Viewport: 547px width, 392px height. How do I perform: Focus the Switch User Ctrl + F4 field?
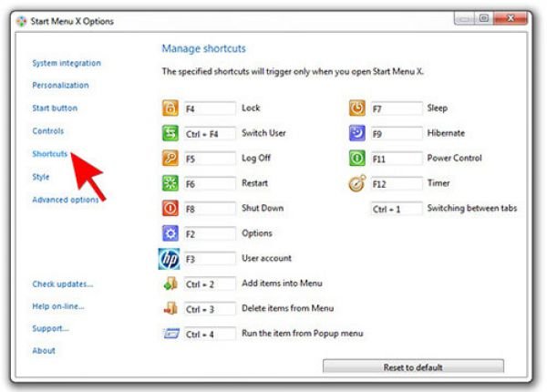point(210,134)
